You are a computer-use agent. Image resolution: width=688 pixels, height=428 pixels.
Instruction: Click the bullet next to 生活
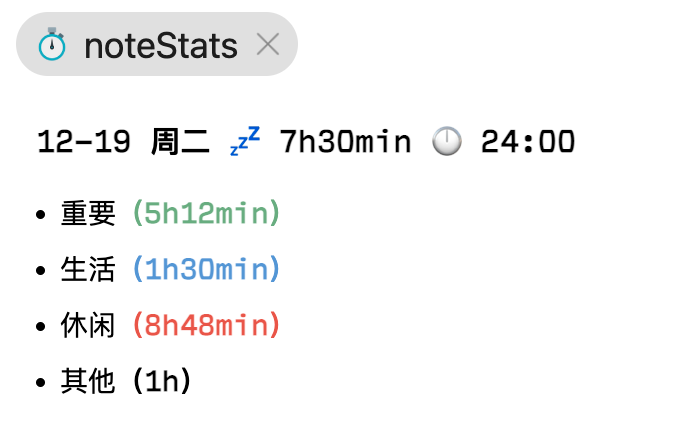tap(41, 271)
